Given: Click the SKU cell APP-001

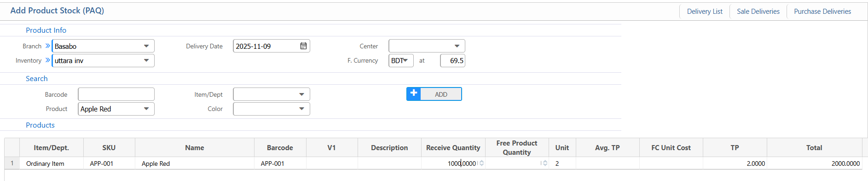Looking at the screenshot, I should click(x=109, y=163).
